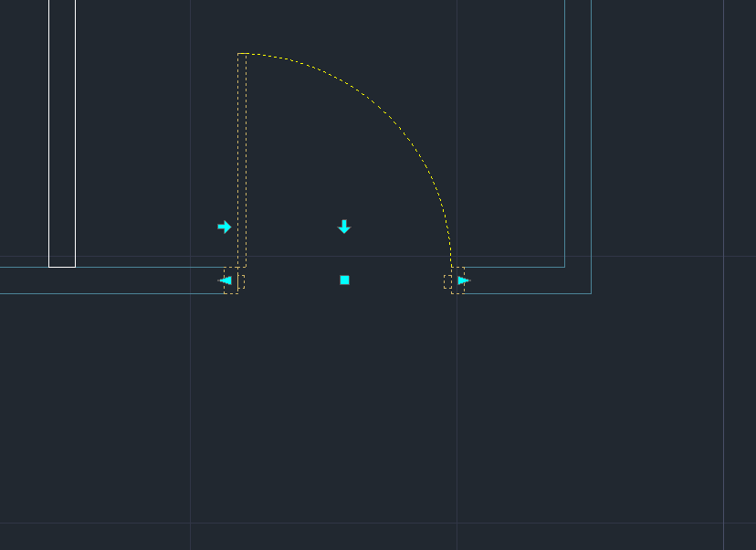This screenshot has width=756, height=550.
Task: Click the top end of the door leaf
Action: (242, 54)
